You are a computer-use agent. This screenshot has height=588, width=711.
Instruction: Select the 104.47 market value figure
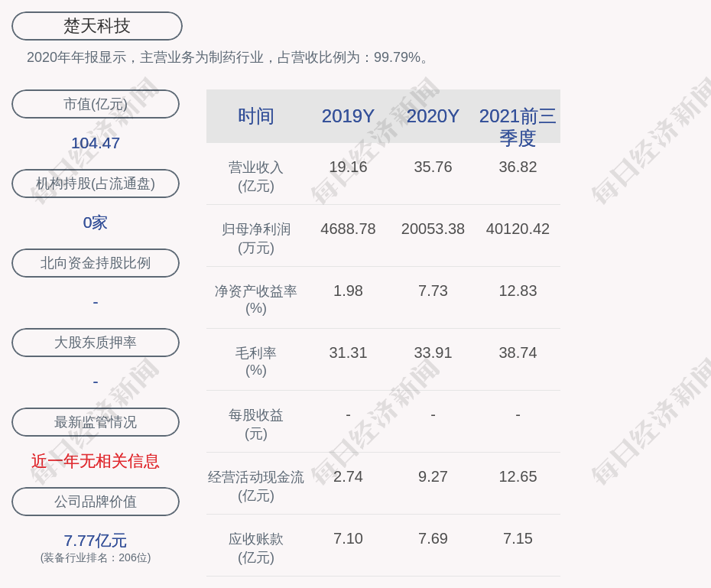click(96, 143)
